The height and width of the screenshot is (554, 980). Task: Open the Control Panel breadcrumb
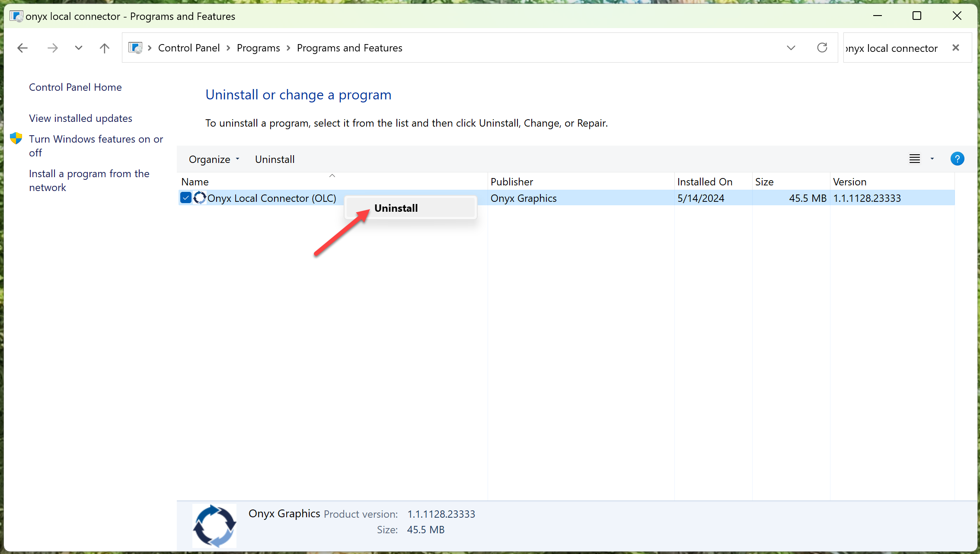point(189,48)
